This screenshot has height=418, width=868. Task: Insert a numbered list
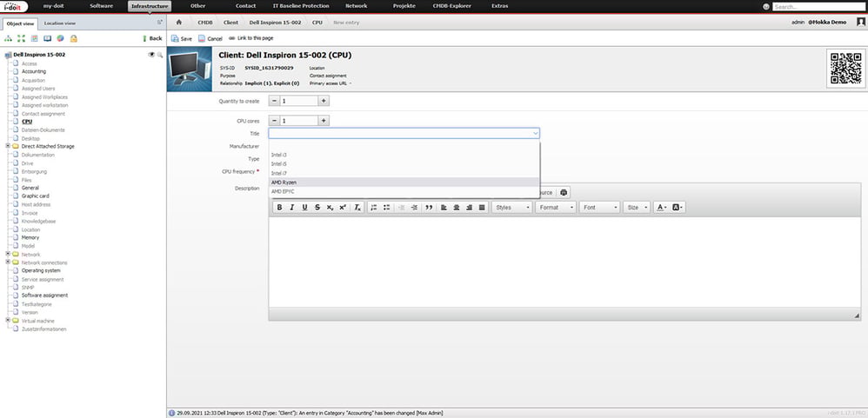tap(374, 208)
